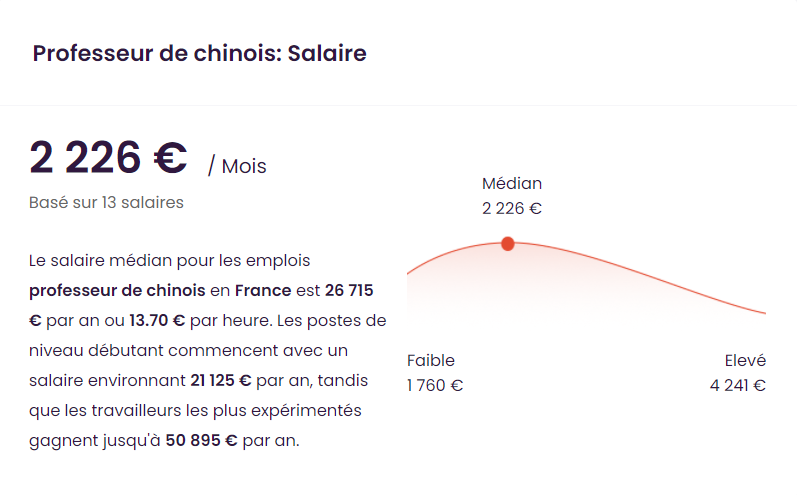Click the left start of salary curve
The image size is (797, 495).
414,269
